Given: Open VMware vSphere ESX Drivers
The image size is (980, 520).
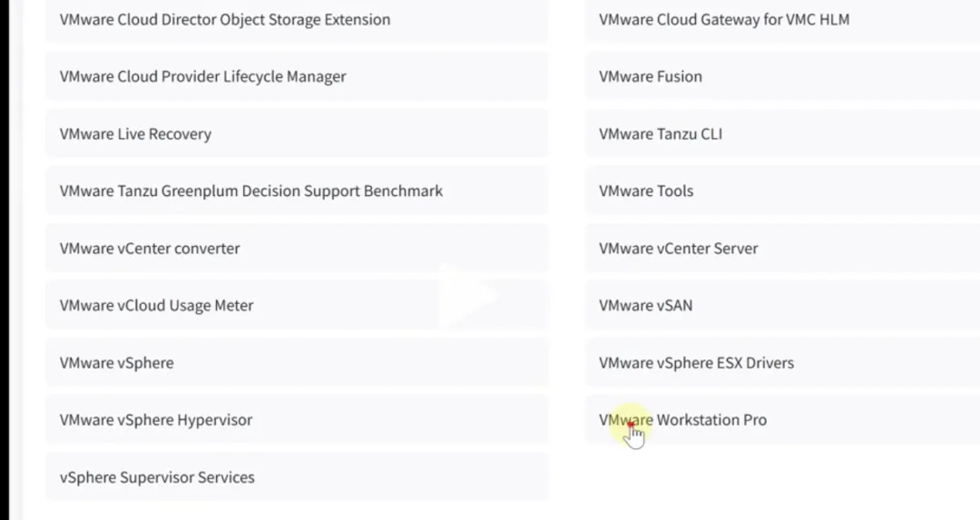Looking at the screenshot, I should tap(696, 363).
